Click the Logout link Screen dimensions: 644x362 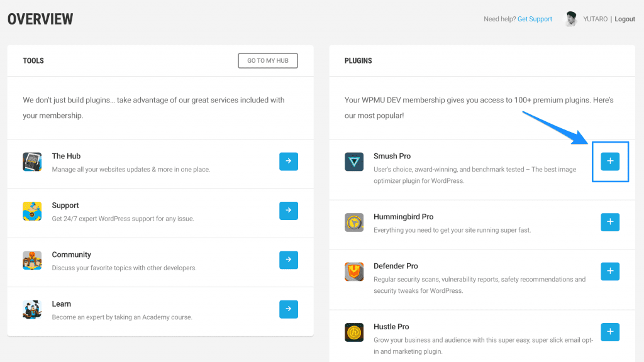click(x=625, y=19)
